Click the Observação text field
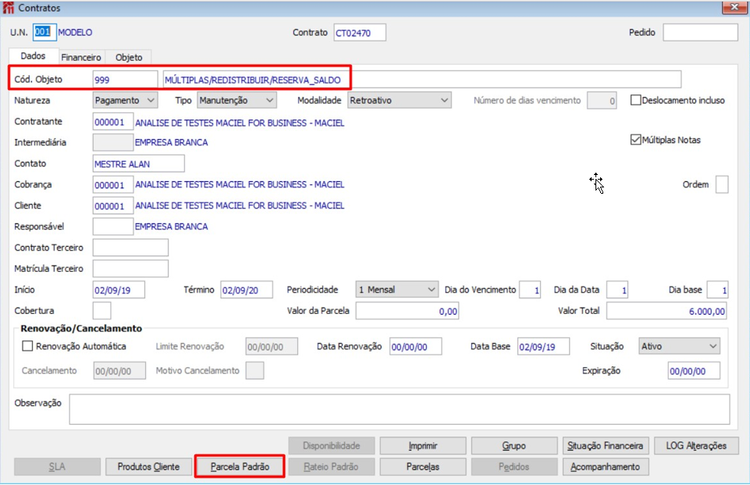This screenshot has height=485, width=750. [399, 409]
